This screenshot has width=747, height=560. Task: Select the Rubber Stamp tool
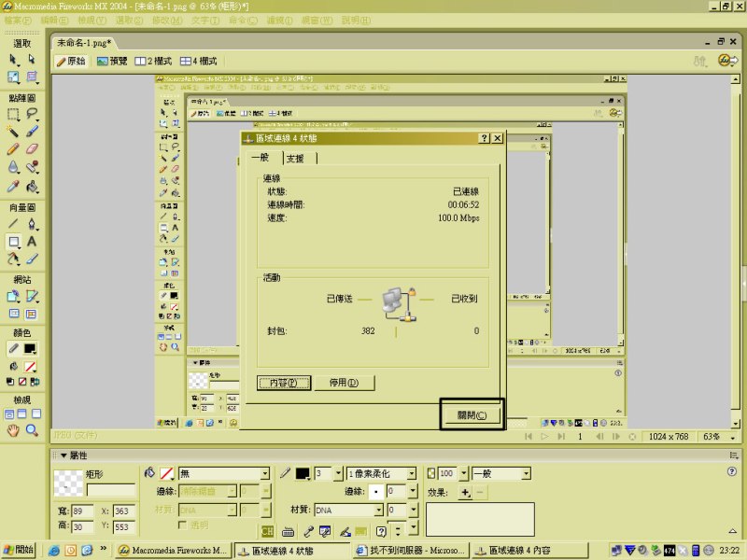pos(32,167)
